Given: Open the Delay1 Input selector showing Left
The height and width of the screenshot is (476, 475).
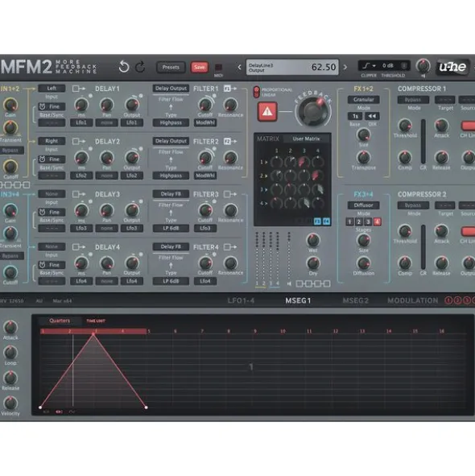Looking at the screenshot, I should (52, 89).
